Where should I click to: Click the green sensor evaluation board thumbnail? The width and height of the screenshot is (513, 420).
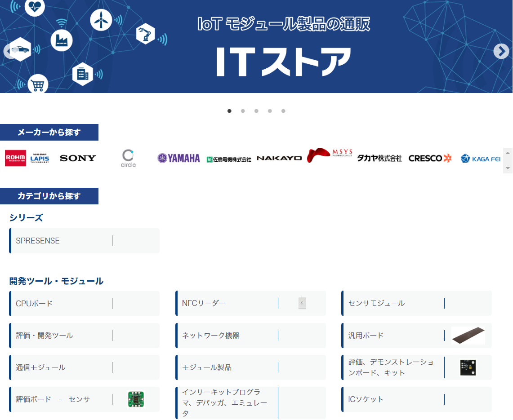pos(136,399)
